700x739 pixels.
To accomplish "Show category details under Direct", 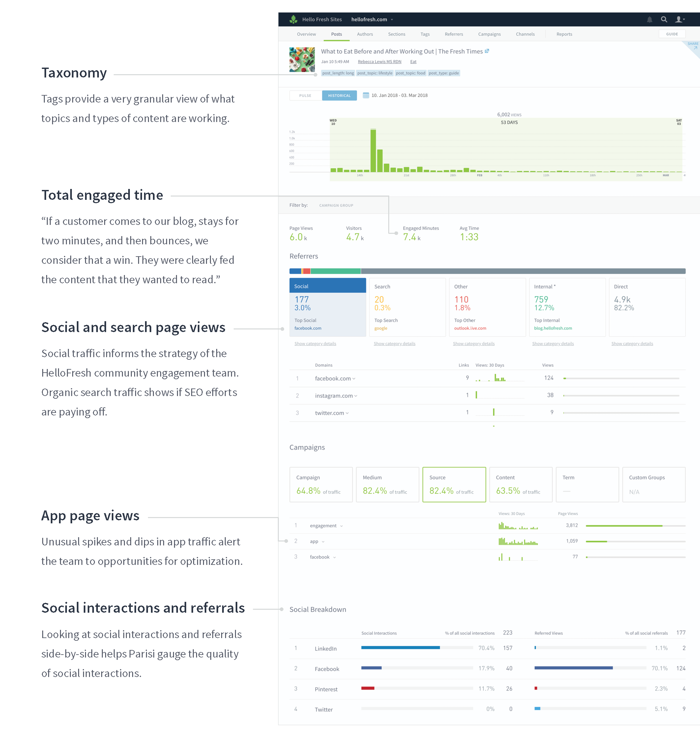I will (632, 344).
